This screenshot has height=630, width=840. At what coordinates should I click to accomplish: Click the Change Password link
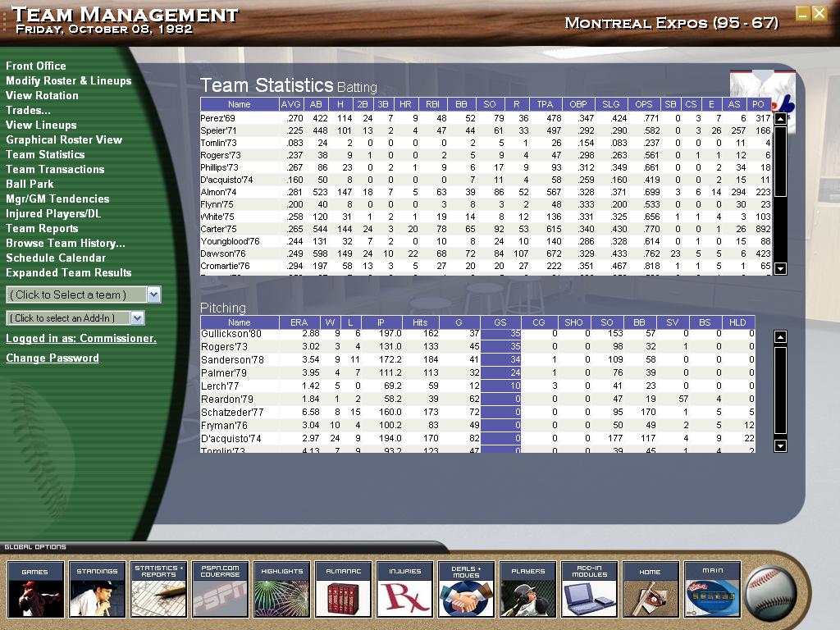point(52,358)
